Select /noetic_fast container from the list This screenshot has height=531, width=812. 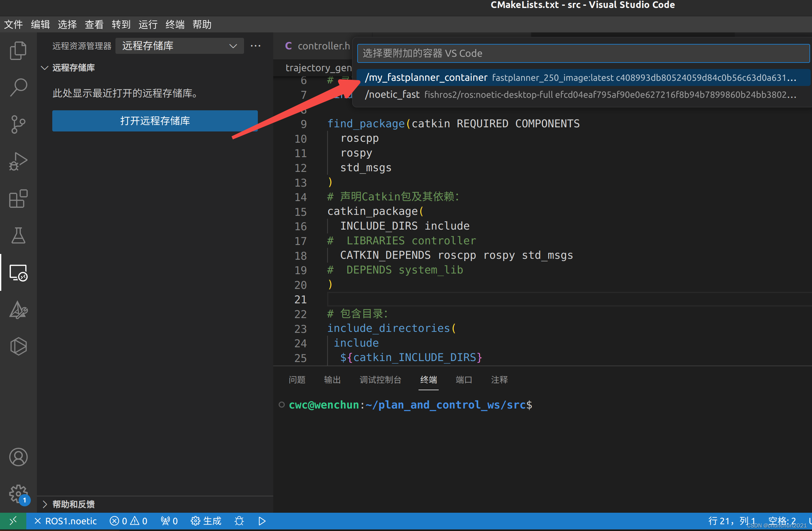coord(583,95)
